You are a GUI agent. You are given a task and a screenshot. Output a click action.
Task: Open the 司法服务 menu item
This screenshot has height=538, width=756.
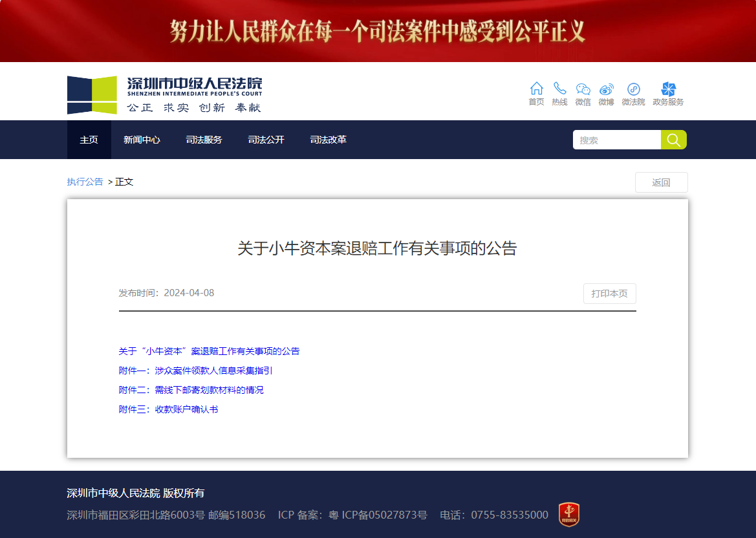204,140
